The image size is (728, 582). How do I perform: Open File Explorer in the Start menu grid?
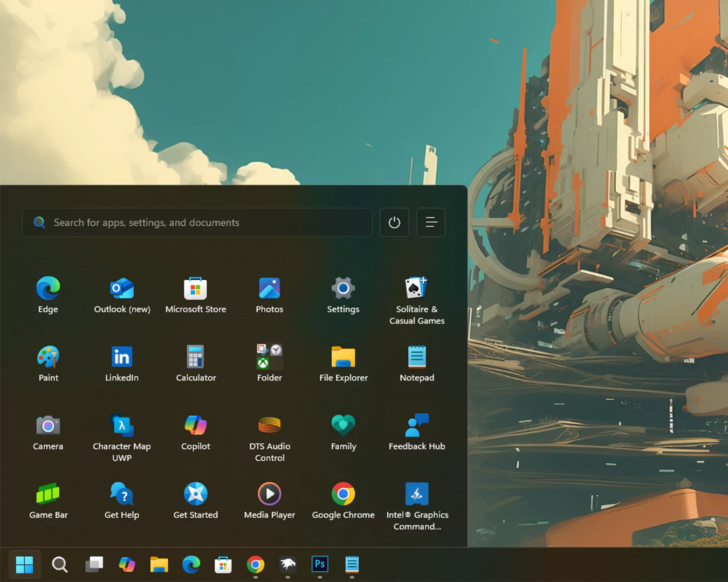click(x=343, y=363)
